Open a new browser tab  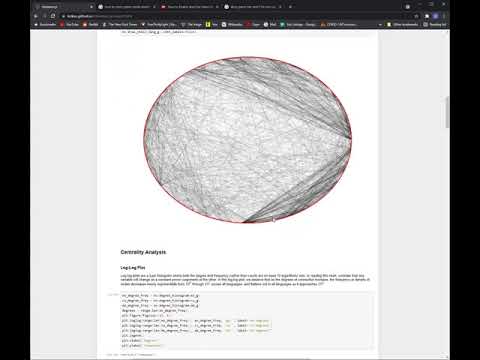point(290,7)
